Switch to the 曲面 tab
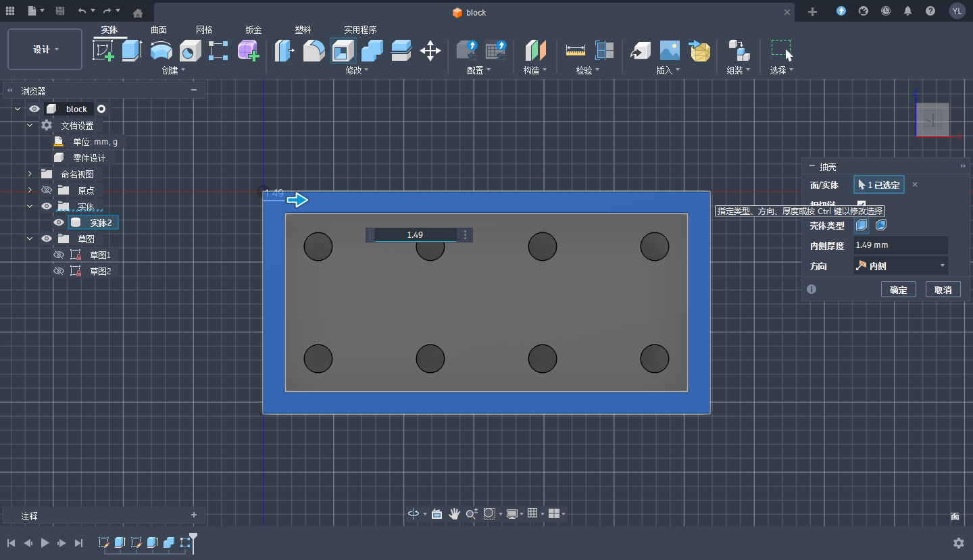This screenshot has height=560, width=973. click(x=159, y=30)
